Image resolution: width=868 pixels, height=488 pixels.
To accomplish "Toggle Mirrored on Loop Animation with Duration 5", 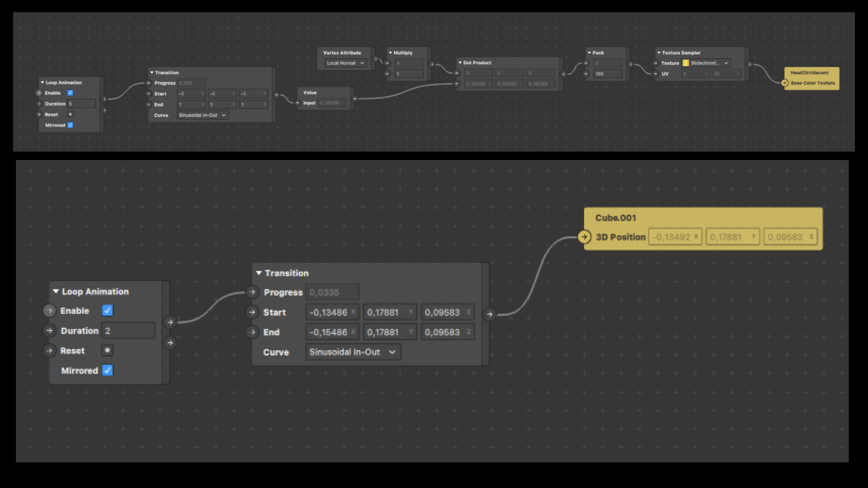I will pos(71,125).
